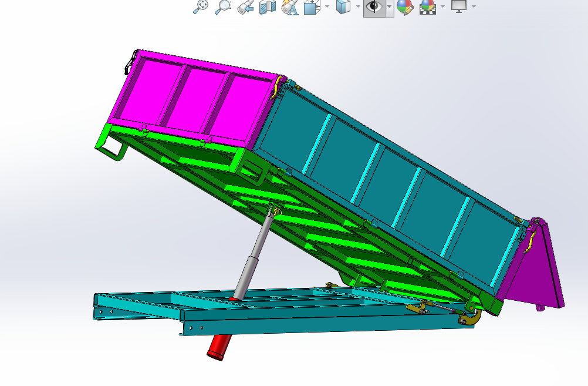The height and width of the screenshot is (386, 588).
Task: Open the Edit Appearance tool
Action: [405, 7]
